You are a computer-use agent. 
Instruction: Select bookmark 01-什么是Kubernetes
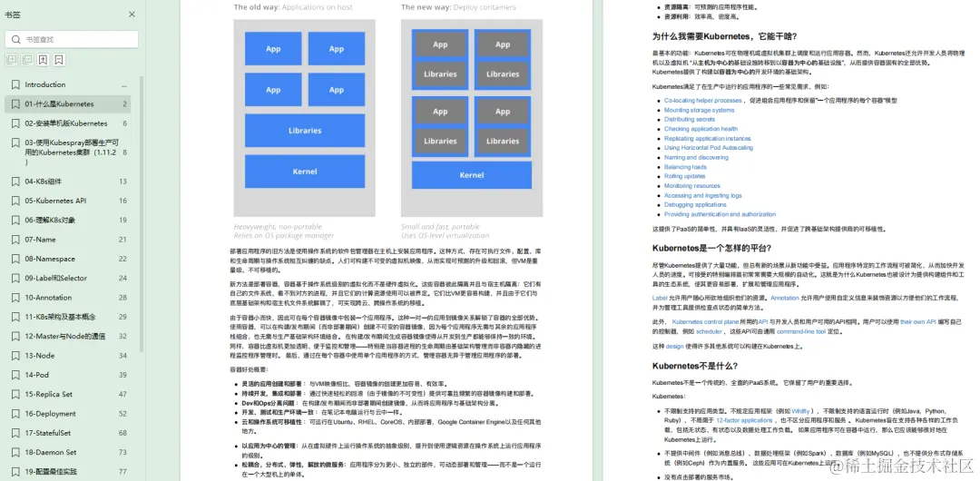tap(67, 103)
